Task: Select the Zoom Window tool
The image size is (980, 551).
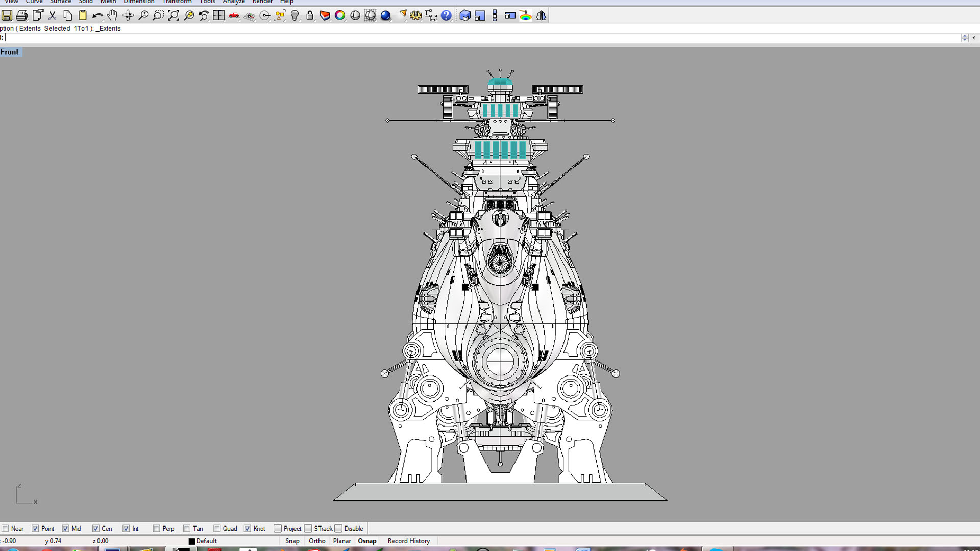Action: [158, 16]
